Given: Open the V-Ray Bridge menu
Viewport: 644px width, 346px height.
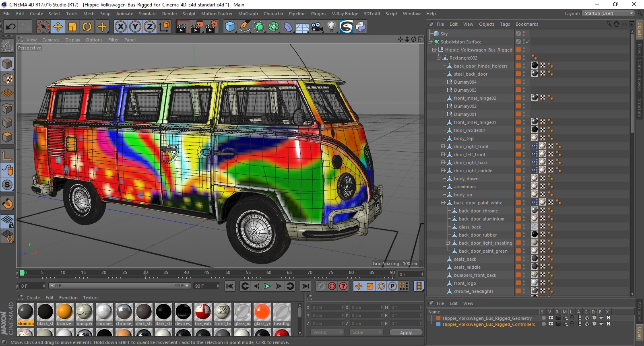Looking at the screenshot, I should pyautogui.click(x=345, y=14).
